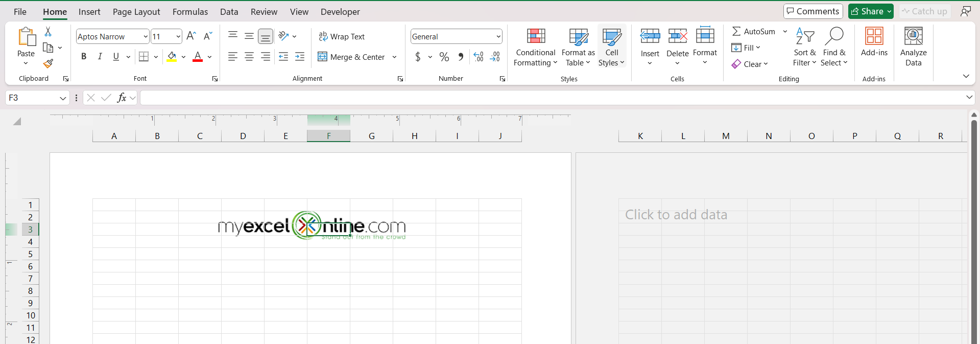Click the Align Right icon
Image resolution: width=980 pixels, height=344 pixels.
point(266,57)
